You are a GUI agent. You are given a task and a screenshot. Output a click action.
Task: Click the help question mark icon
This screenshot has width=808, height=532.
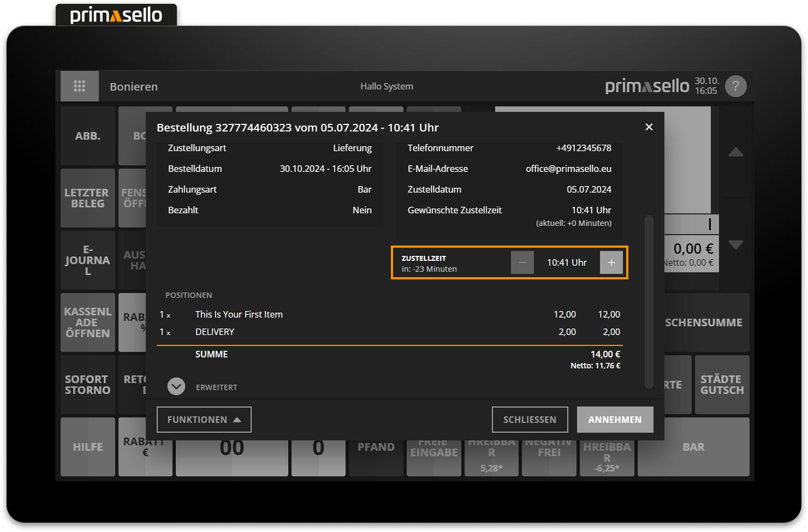(735, 86)
